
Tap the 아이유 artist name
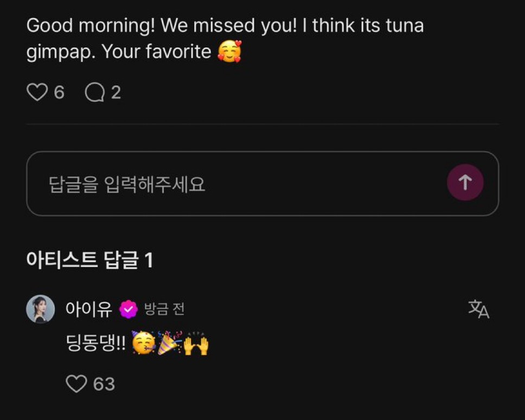point(88,309)
